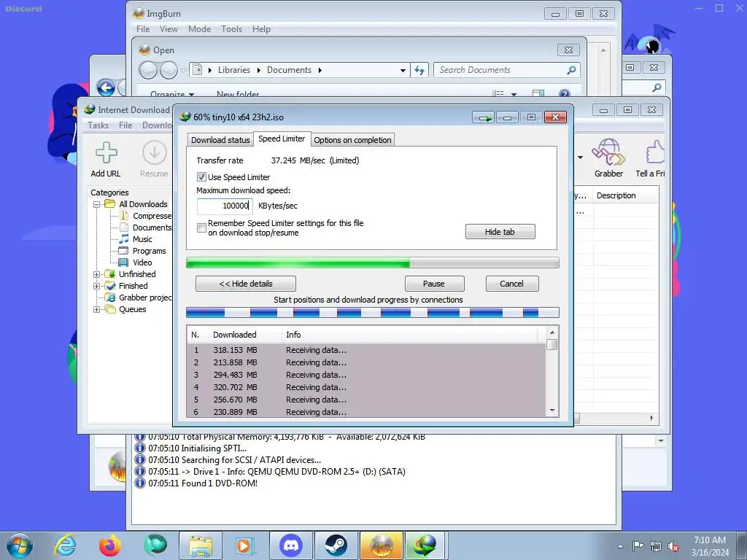Screen dimensions: 747x560
Task: Click the help icon in Open dialog
Action: [564, 94]
